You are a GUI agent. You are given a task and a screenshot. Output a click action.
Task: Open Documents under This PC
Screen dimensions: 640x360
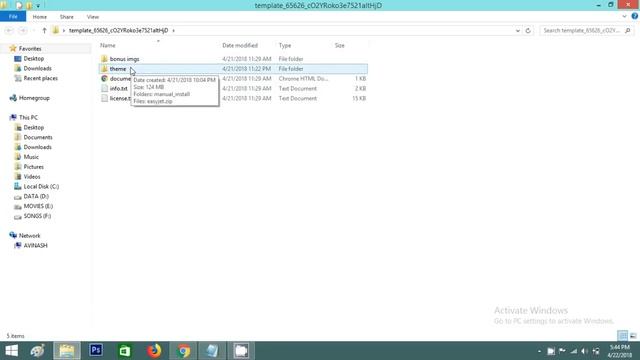(x=38, y=137)
